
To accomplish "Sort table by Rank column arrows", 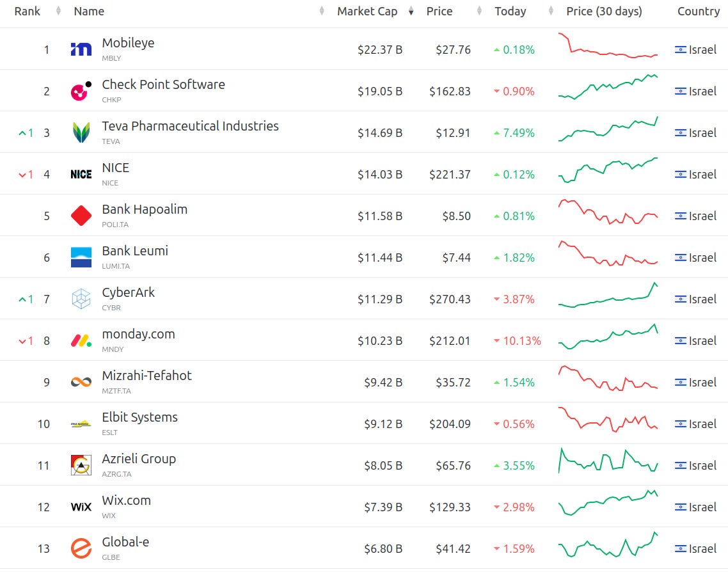I will [x=58, y=11].
